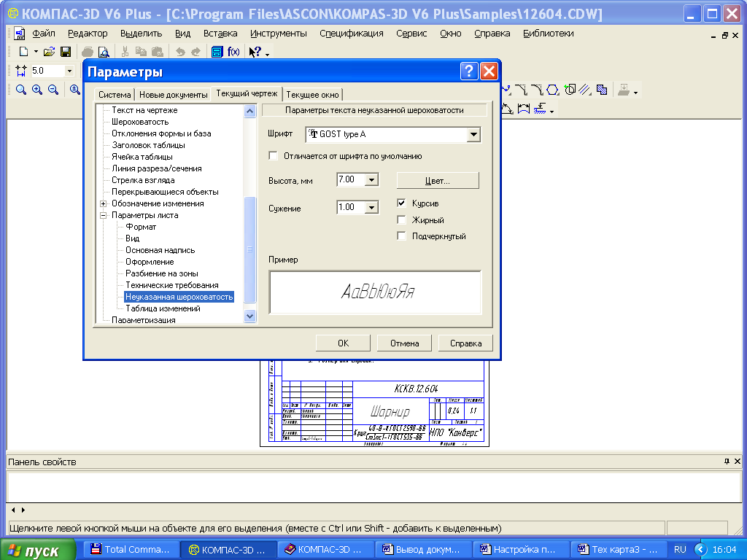This screenshot has width=747, height=560.
Task: Click the Отмена button
Action: click(404, 343)
